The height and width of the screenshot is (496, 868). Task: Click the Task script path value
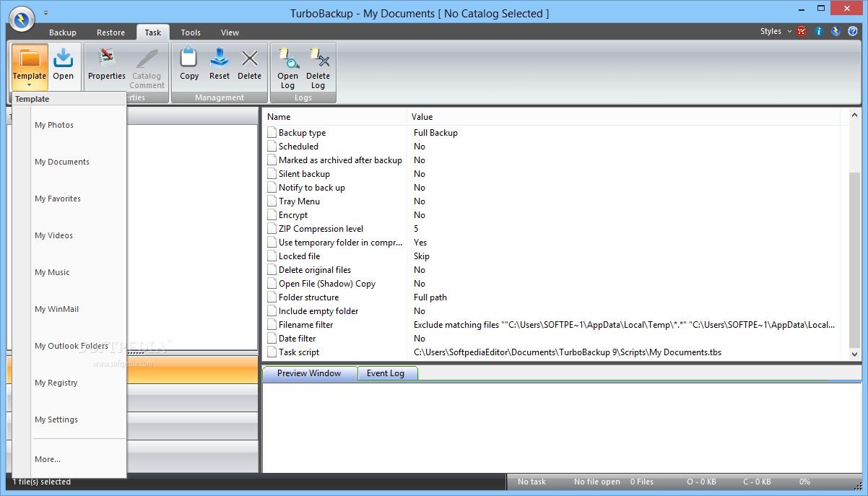pyautogui.click(x=568, y=352)
